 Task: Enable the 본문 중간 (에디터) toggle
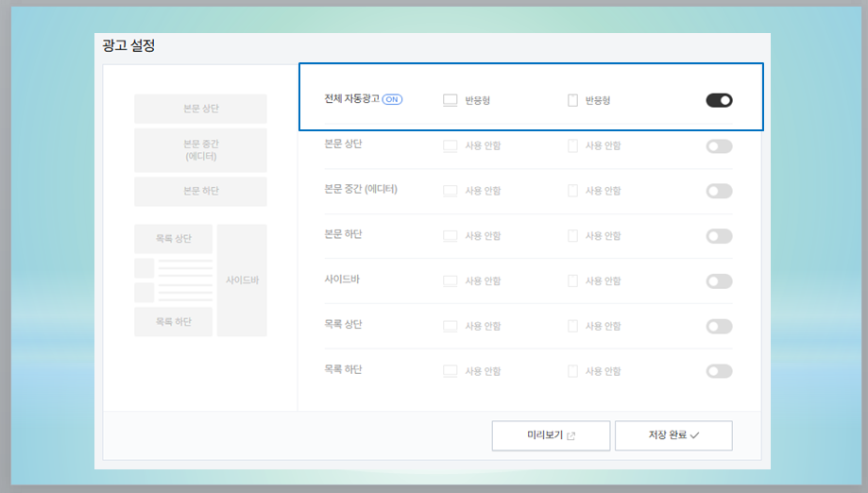pos(719,191)
